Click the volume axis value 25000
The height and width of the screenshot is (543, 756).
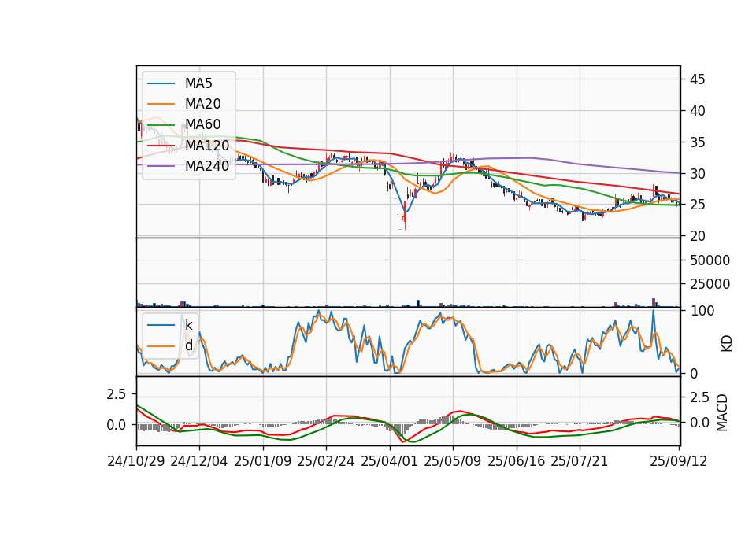(x=710, y=284)
